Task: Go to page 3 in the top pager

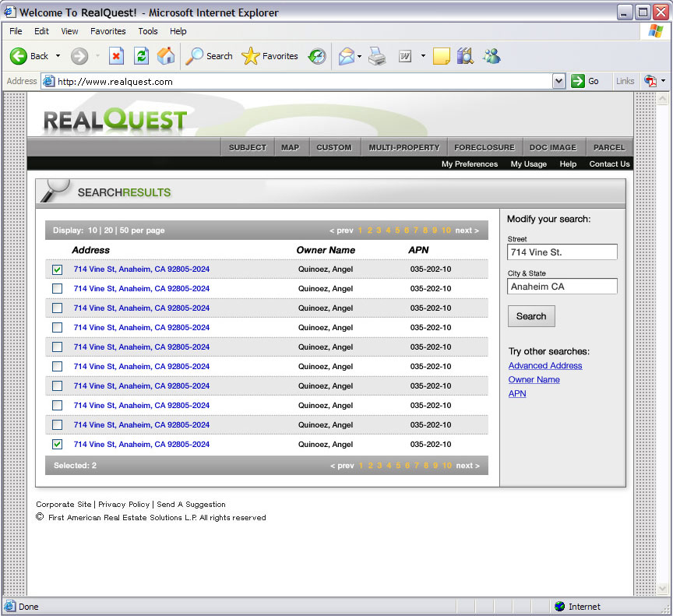Action: tap(379, 231)
